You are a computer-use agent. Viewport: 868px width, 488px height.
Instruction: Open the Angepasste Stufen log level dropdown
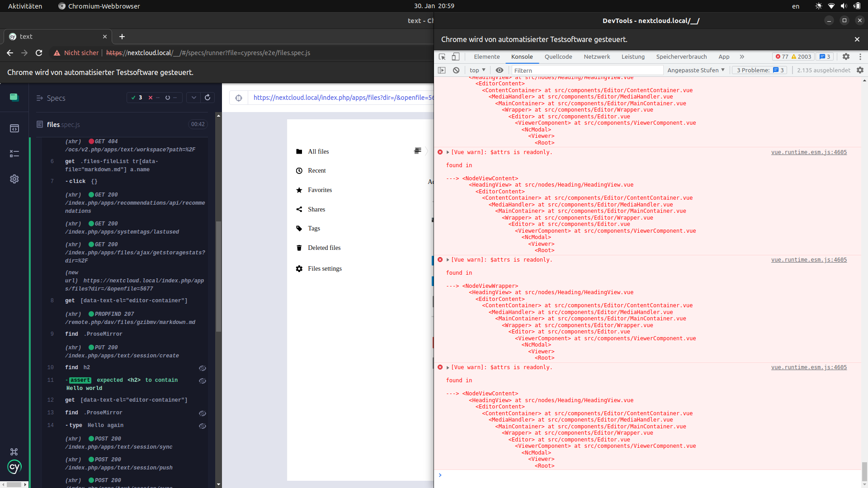[x=695, y=70]
